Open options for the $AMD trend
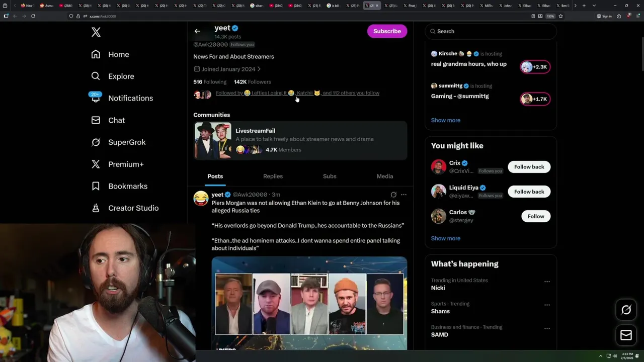The height and width of the screenshot is (362, 644). pos(547,328)
